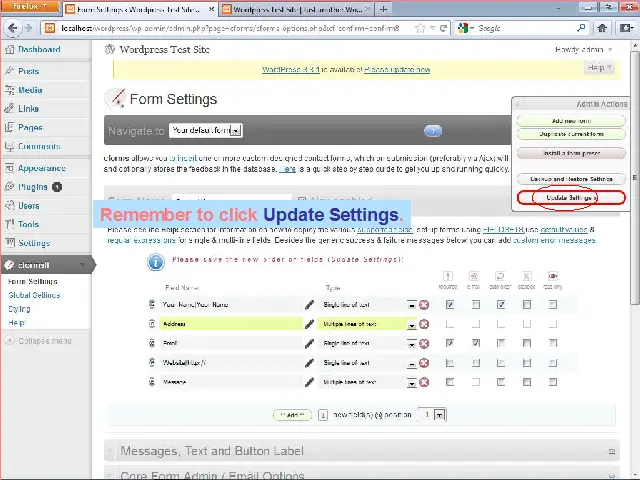Click the pencil edit icon for Email field

(309, 343)
